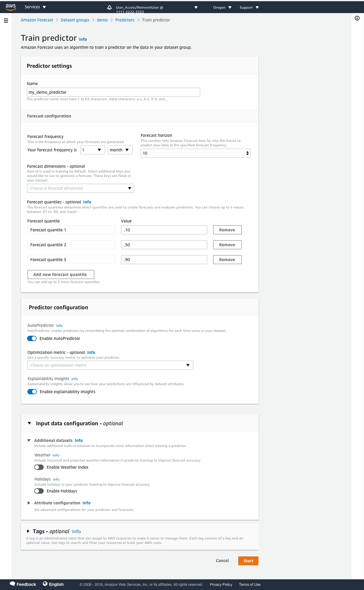Open Info link beside Forecast quantiles
The width and height of the screenshot is (364, 590).
point(87,202)
